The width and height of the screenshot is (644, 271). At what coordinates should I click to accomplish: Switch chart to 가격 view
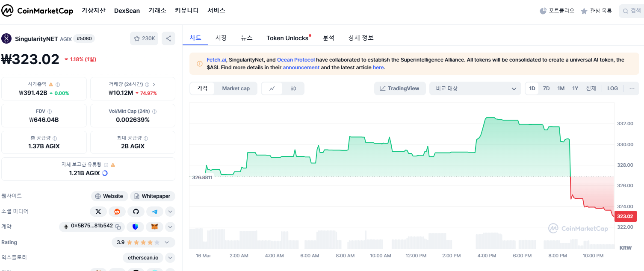point(202,88)
